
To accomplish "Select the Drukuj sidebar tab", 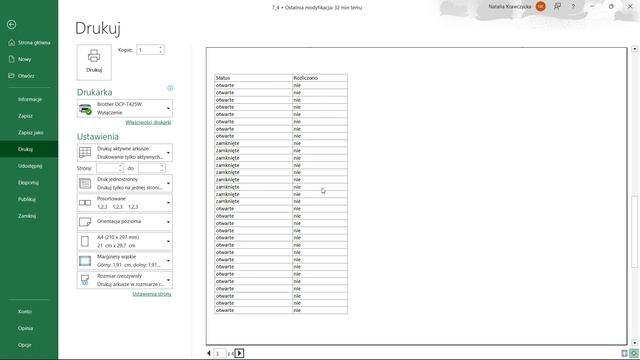I will pos(29,149).
